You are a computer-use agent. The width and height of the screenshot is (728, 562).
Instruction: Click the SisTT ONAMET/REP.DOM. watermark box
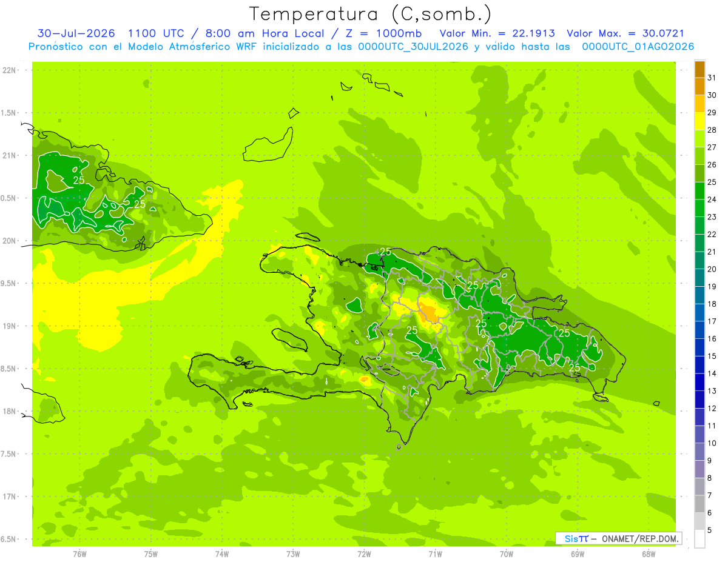pos(619,538)
